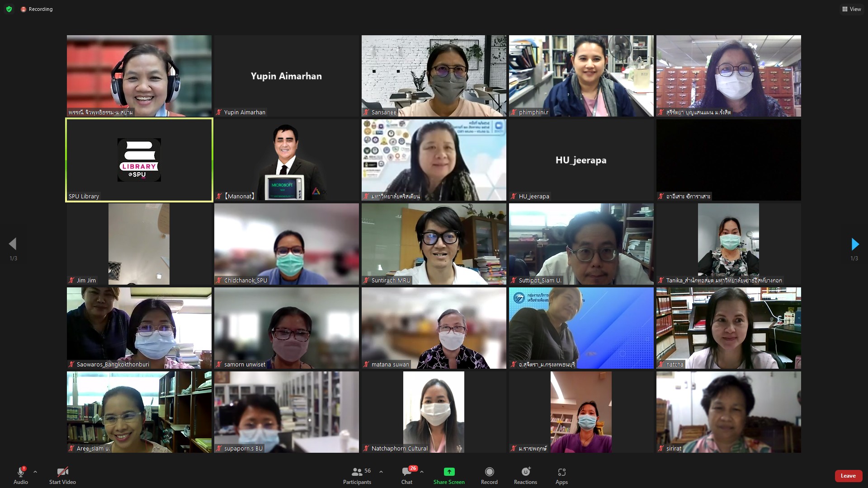Select the SPU Library video tile
The width and height of the screenshot is (868, 488).
139,160
